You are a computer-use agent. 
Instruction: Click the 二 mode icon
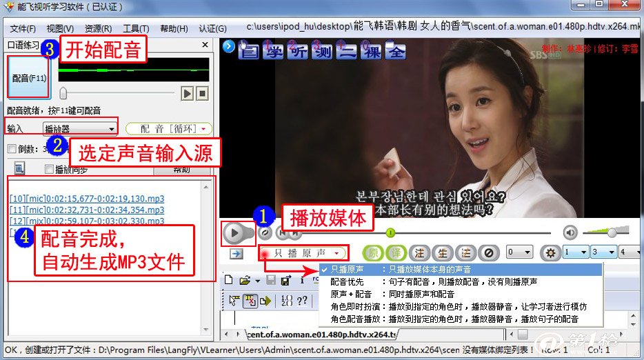click(346, 51)
